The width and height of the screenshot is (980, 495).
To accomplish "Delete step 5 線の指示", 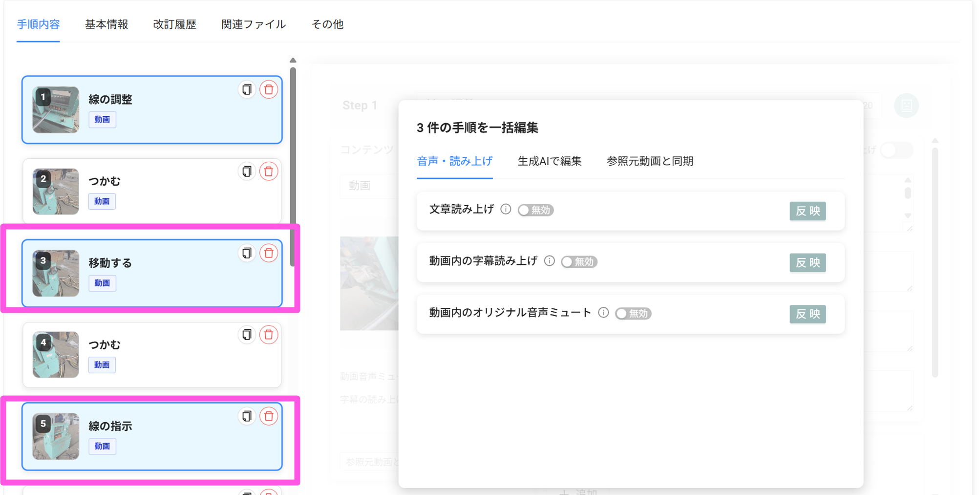I will 269,416.
